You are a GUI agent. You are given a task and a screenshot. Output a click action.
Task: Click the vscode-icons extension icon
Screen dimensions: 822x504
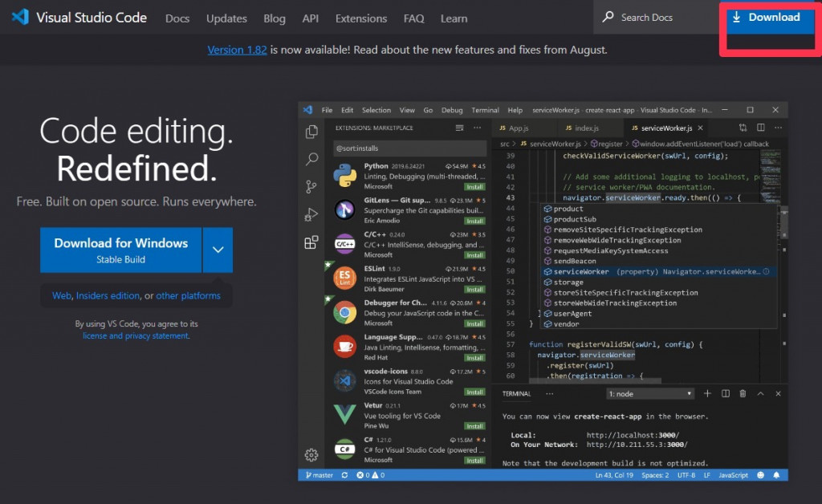click(x=345, y=381)
